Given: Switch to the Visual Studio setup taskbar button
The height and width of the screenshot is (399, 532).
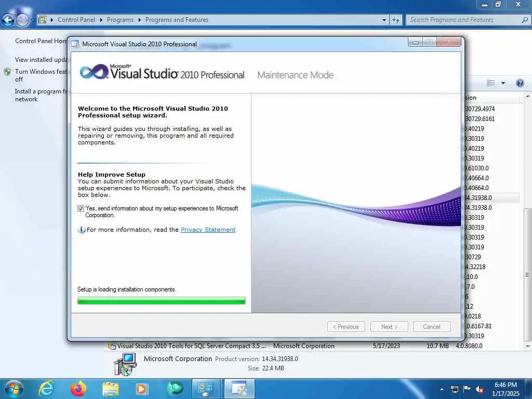Looking at the screenshot, I should [239, 389].
